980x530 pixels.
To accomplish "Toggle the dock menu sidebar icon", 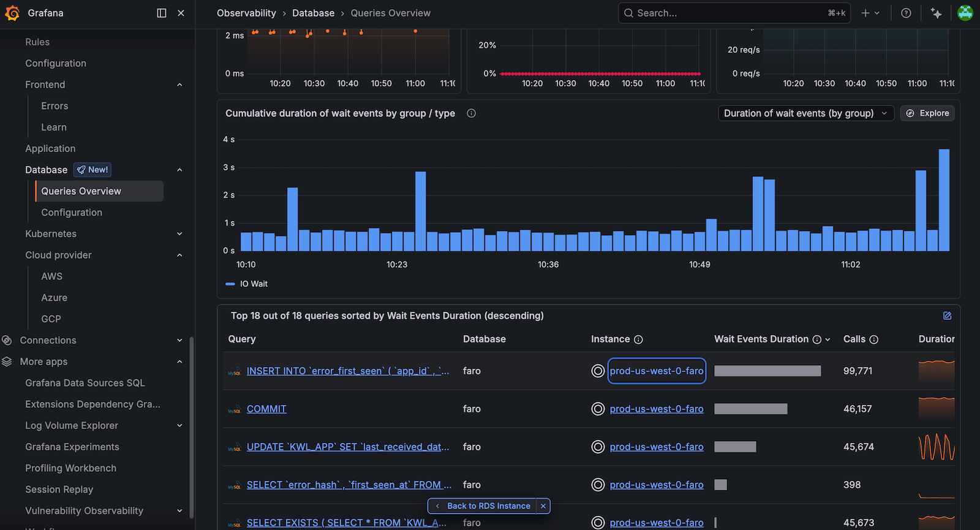I will (x=162, y=13).
